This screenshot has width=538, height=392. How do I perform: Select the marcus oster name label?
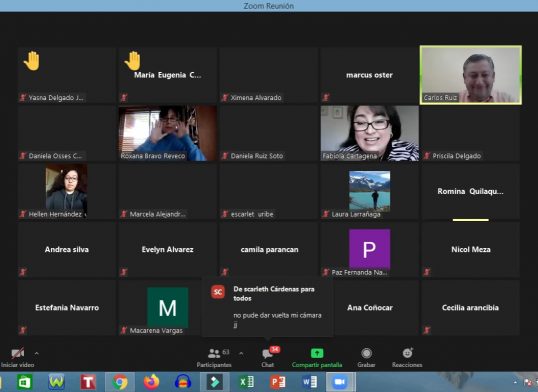pos(369,75)
